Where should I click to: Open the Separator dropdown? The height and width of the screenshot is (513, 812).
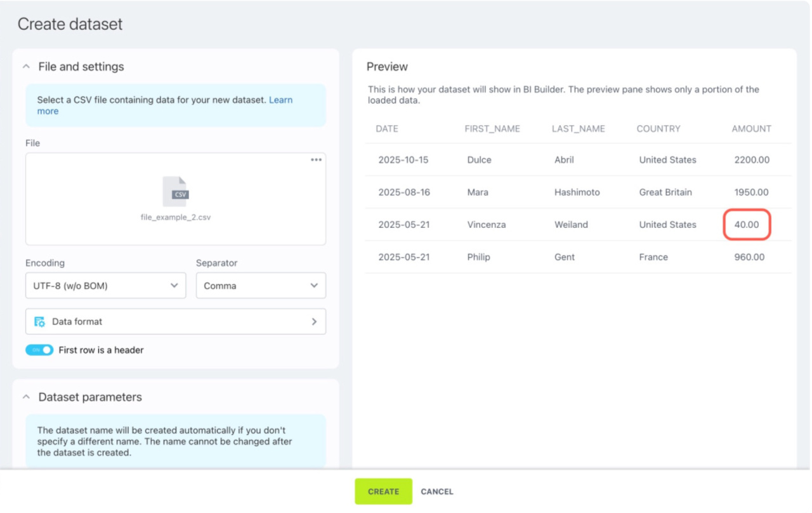pos(261,286)
